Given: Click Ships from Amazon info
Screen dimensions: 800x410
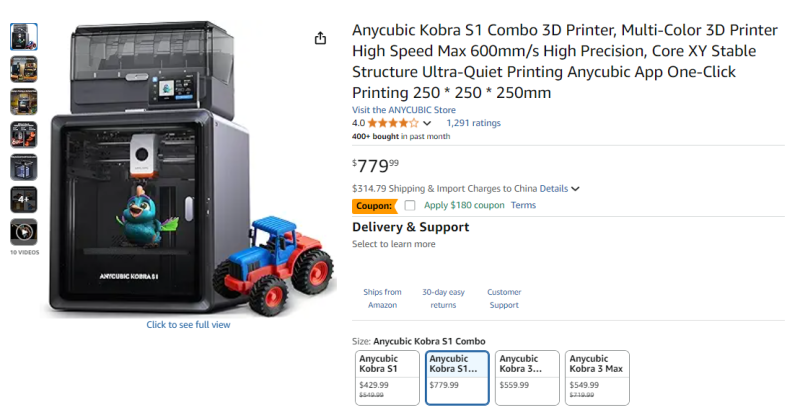Looking at the screenshot, I should tap(382, 298).
